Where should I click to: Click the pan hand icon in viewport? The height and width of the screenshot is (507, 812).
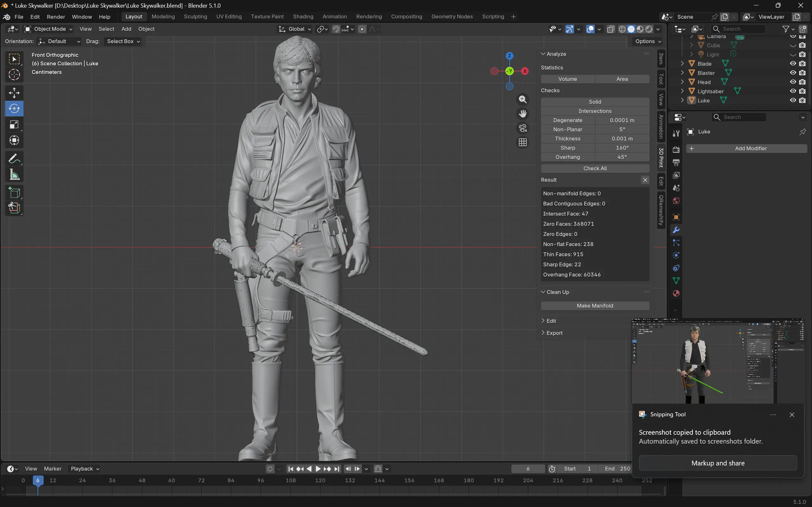click(523, 114)
